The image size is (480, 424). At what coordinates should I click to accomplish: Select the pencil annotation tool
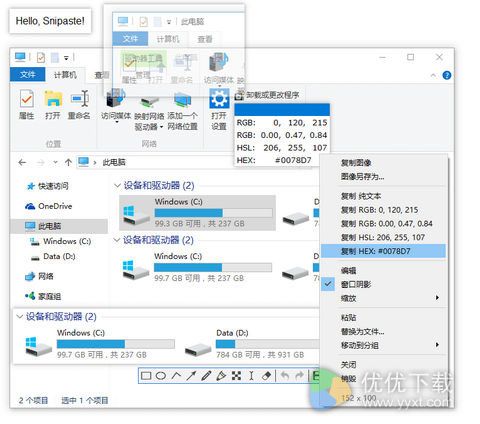[x=206, y=376]
